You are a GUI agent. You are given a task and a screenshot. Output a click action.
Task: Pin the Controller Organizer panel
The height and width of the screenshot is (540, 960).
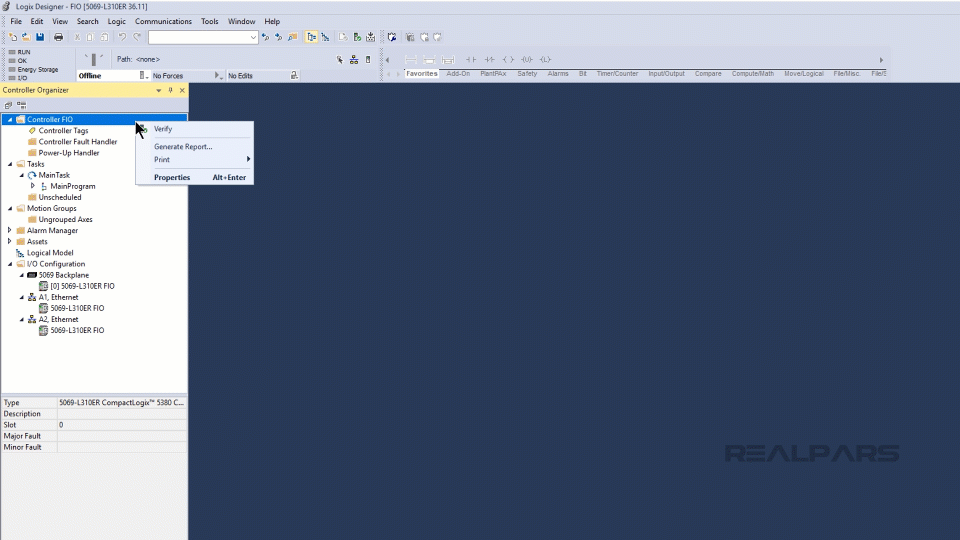pos(171,90)
